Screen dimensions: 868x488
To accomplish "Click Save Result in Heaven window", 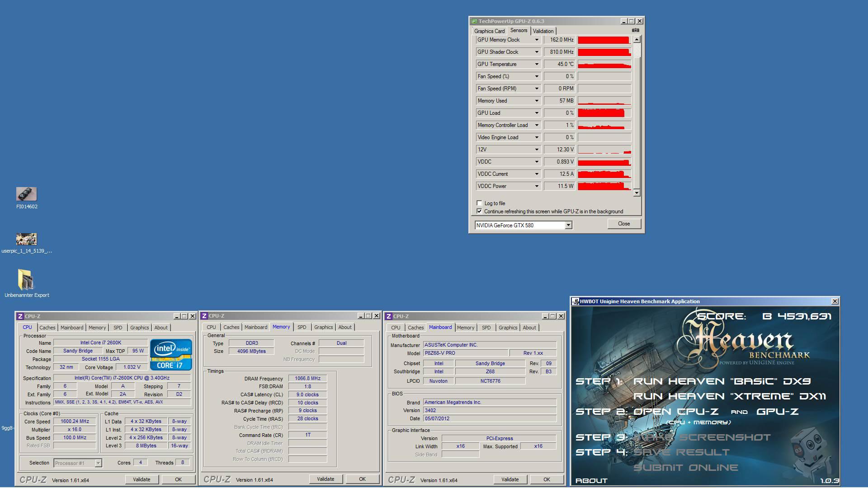I will coord(681,452).
